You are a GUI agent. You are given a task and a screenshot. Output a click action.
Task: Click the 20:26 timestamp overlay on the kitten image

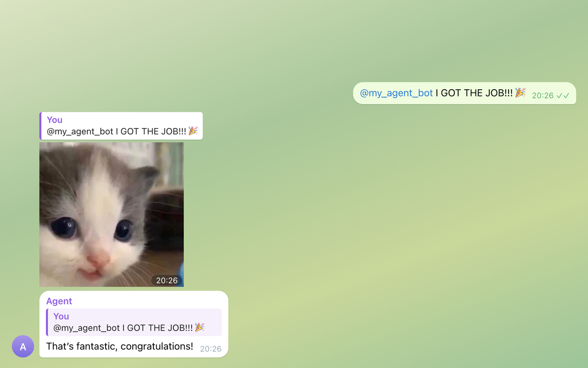pos(167,280)
